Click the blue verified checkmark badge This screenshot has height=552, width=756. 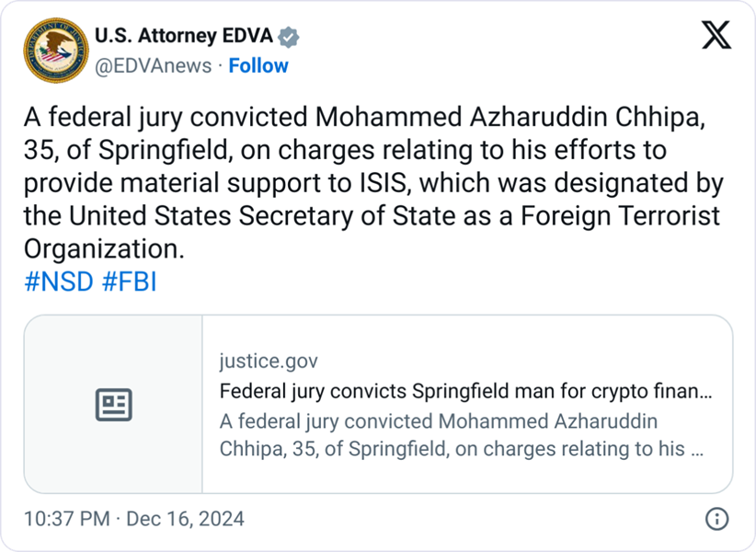[x=289, y=38]
